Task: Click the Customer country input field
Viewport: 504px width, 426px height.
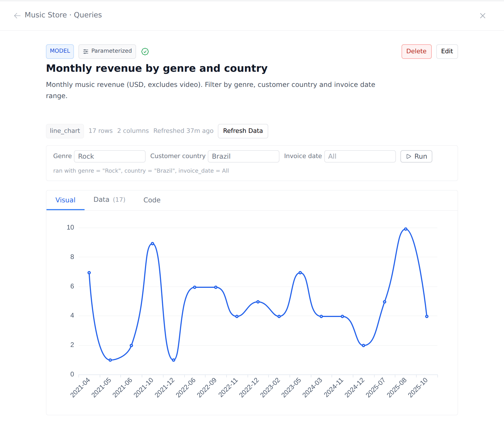Action: tap(244, 156)
